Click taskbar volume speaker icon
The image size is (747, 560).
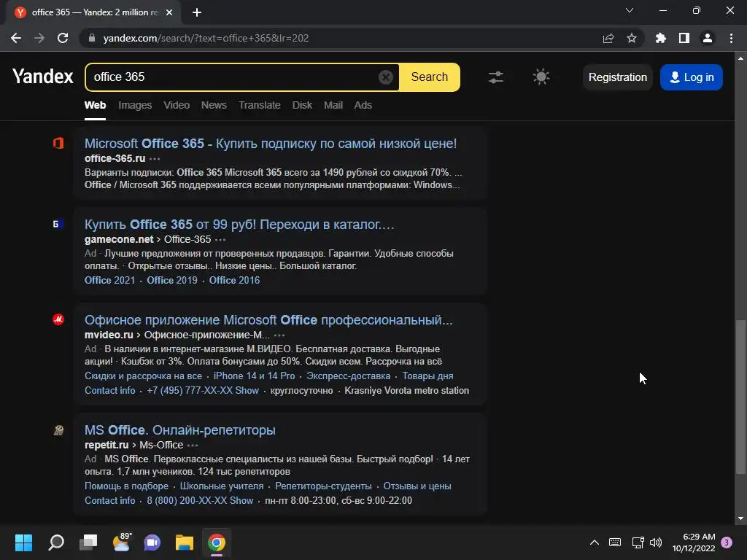(656, 542)
